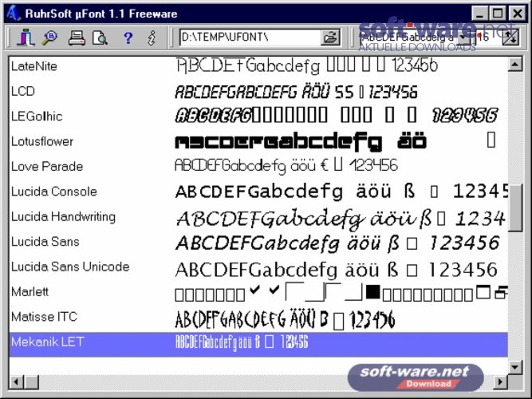Select the Lucida Console font row
Viewport: 532px width, 399px height.
258,192
